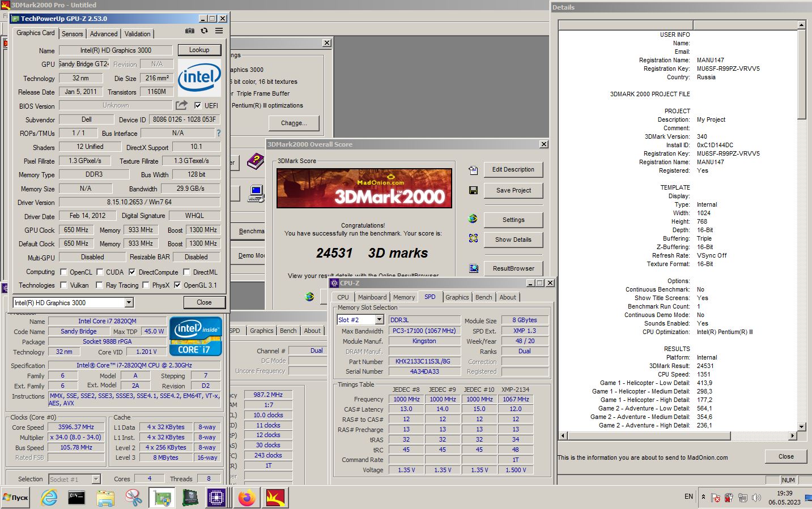The image size is (812, 509).
Task: Toggle the Vulkan checkbox
Action: [x=63, y=285]
